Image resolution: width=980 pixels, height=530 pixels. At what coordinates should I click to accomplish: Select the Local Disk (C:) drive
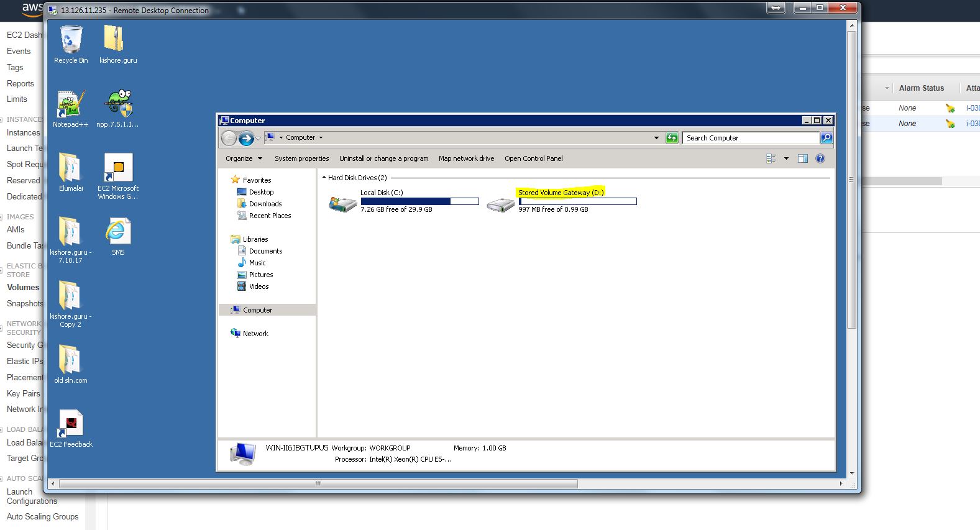click(x=382, y=193)
